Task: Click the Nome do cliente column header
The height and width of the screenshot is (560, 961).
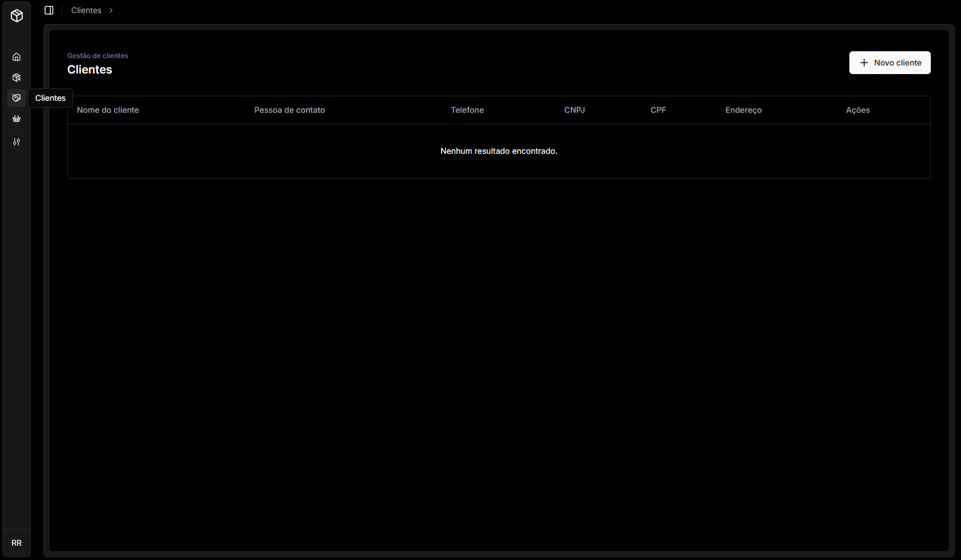Action: [108, 110]
